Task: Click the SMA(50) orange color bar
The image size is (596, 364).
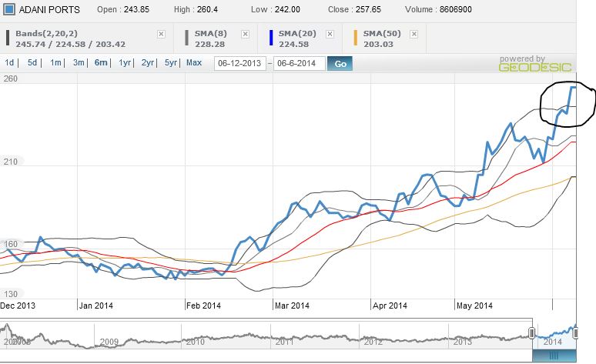Action: click(356, 38)
